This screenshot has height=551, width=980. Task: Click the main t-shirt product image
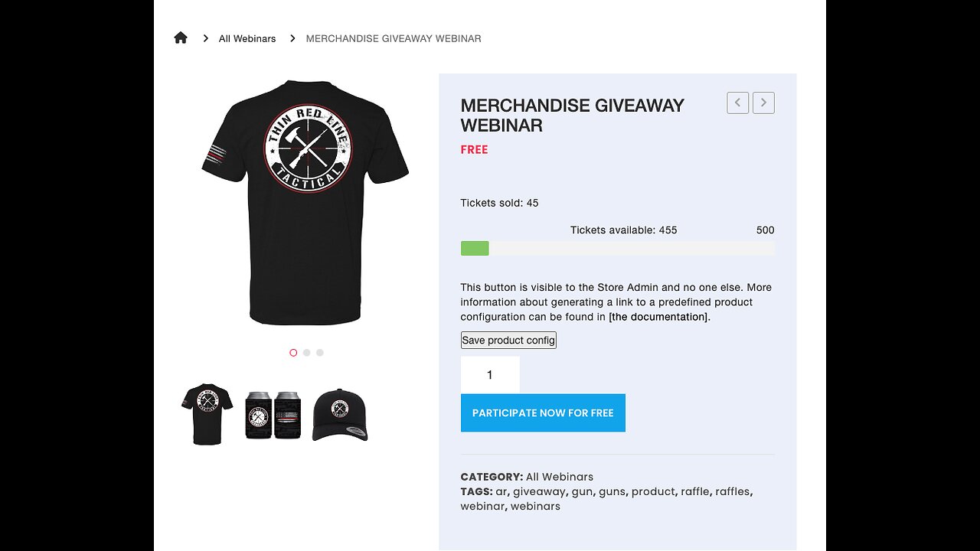[305, 203]
